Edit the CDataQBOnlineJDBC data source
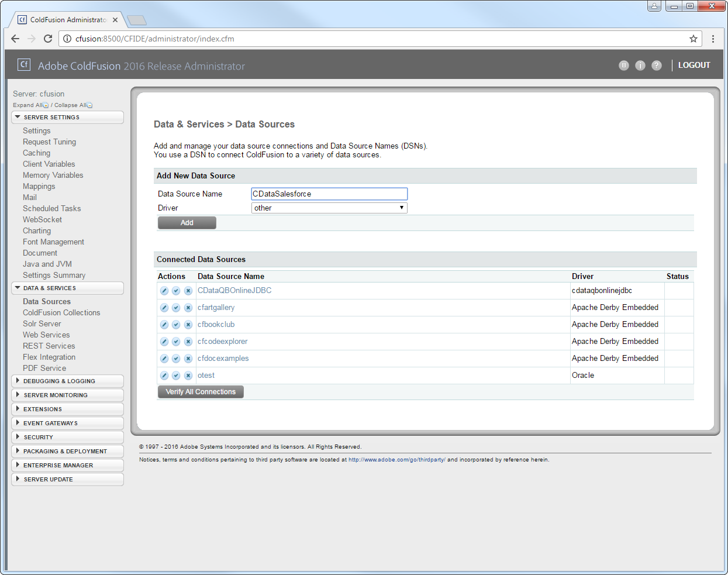 click(164, 291)
